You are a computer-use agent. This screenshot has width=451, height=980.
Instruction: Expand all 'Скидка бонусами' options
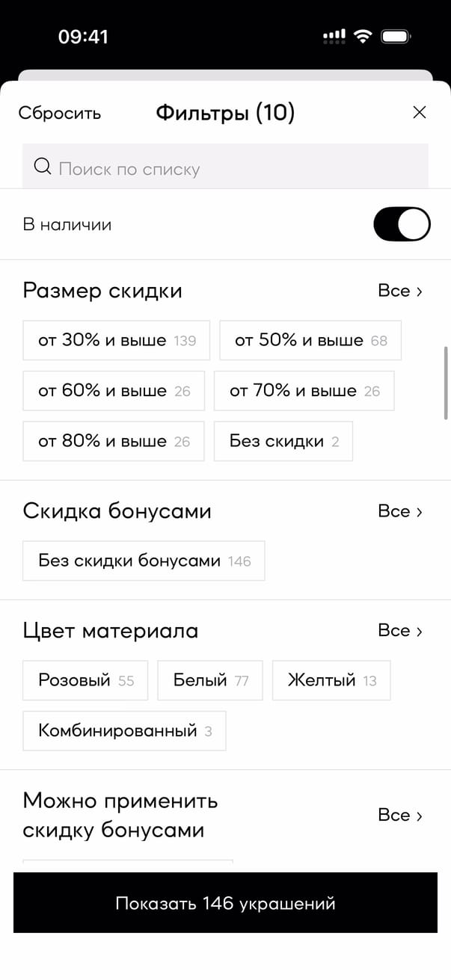click(400, 511)
